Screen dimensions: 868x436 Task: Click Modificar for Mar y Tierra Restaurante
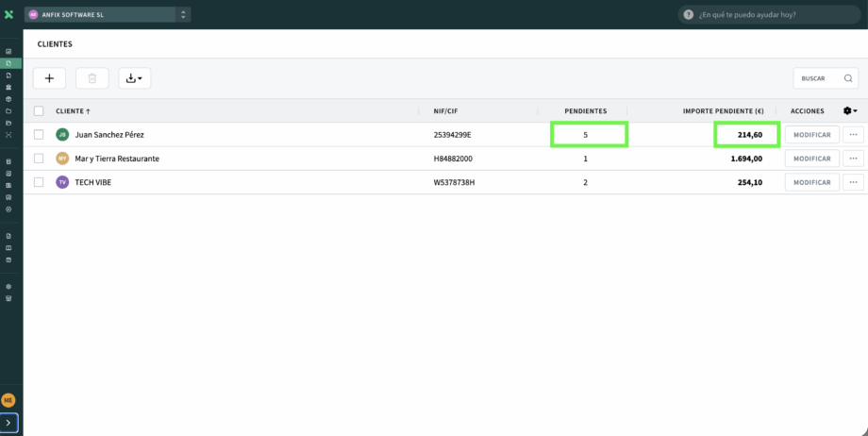[x=811, y=159]
